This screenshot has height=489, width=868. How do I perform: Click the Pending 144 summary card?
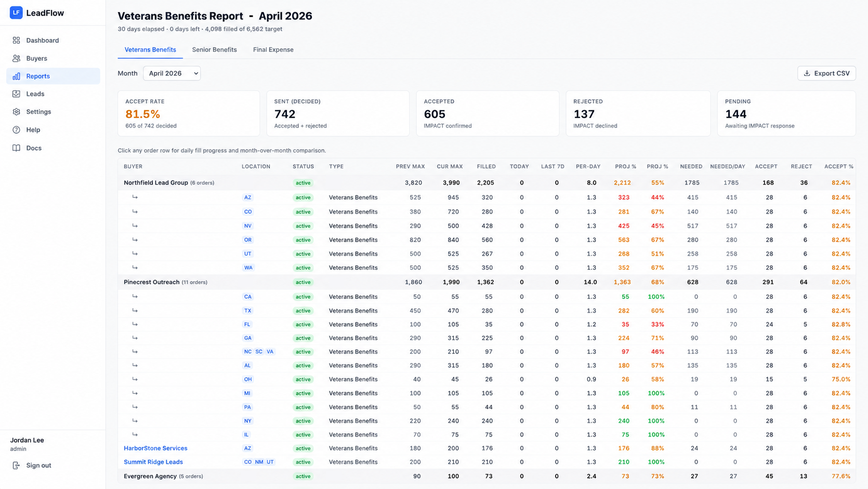786,113
